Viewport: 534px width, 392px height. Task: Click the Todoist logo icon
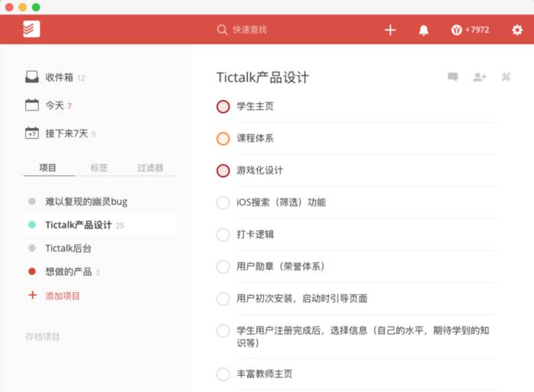tap(31, 30)
